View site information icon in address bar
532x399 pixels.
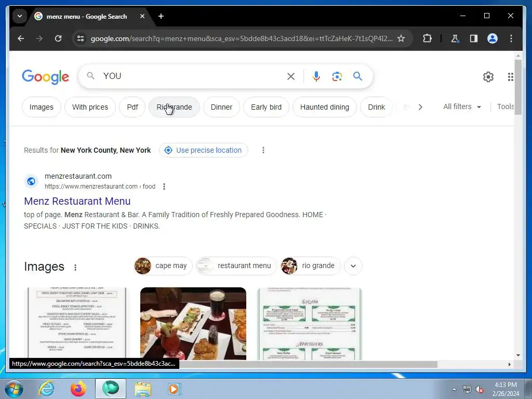(x=81, y=38)
